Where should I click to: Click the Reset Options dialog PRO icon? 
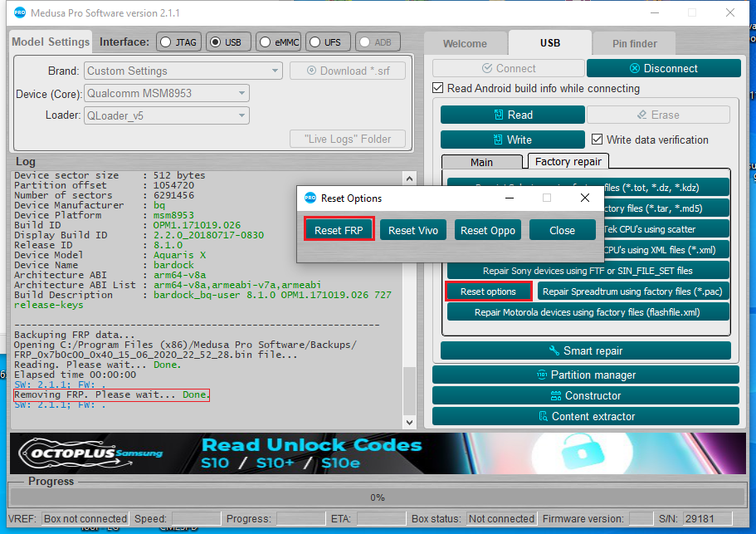click(310, 198)
